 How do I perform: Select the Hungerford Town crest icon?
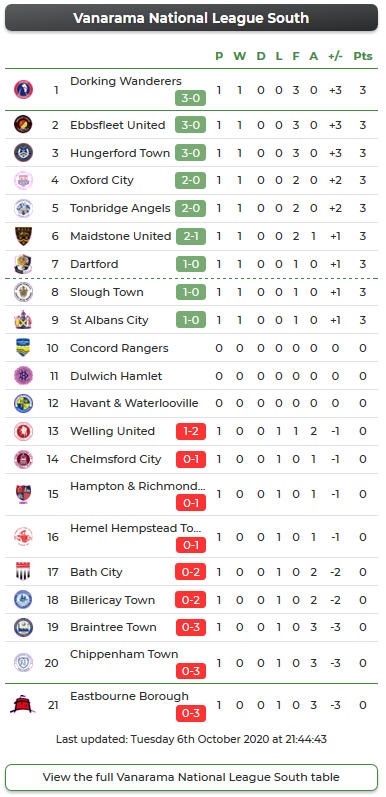coord(23,152)
